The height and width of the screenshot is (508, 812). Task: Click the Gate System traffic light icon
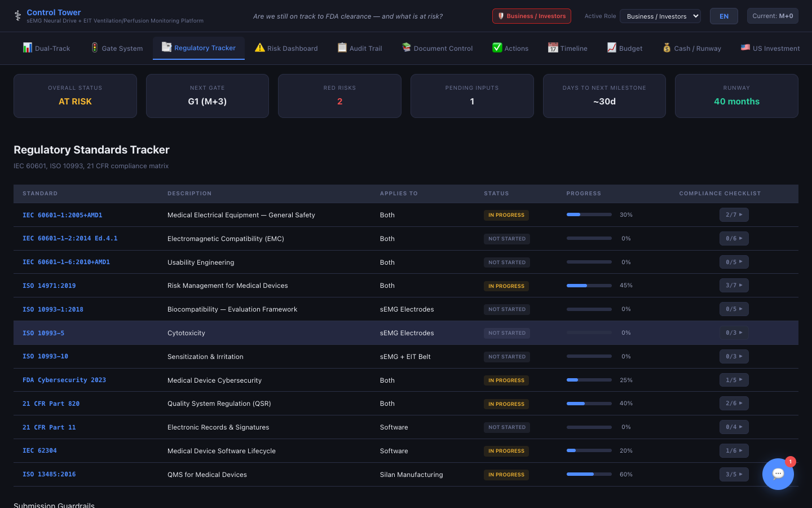point(95,48)
